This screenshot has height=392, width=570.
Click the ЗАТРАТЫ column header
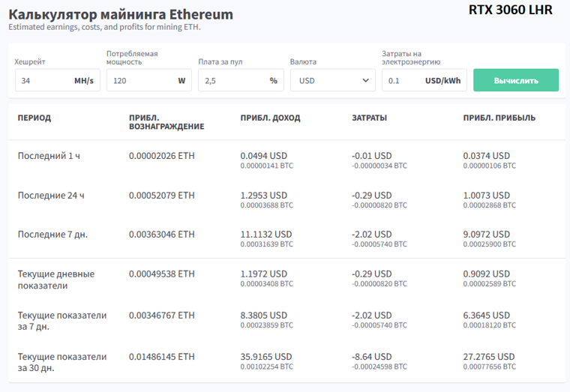tap(369, 118)
